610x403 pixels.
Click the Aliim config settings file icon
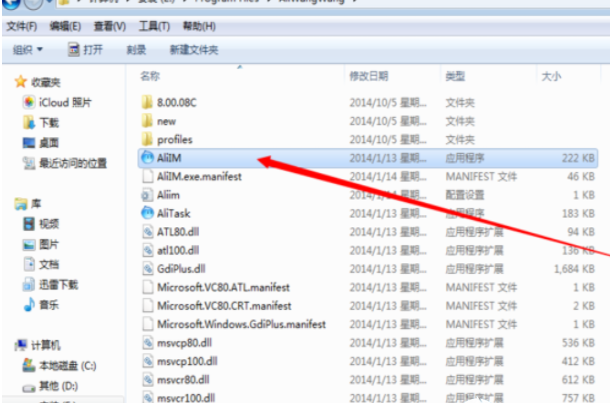point(147,195)
